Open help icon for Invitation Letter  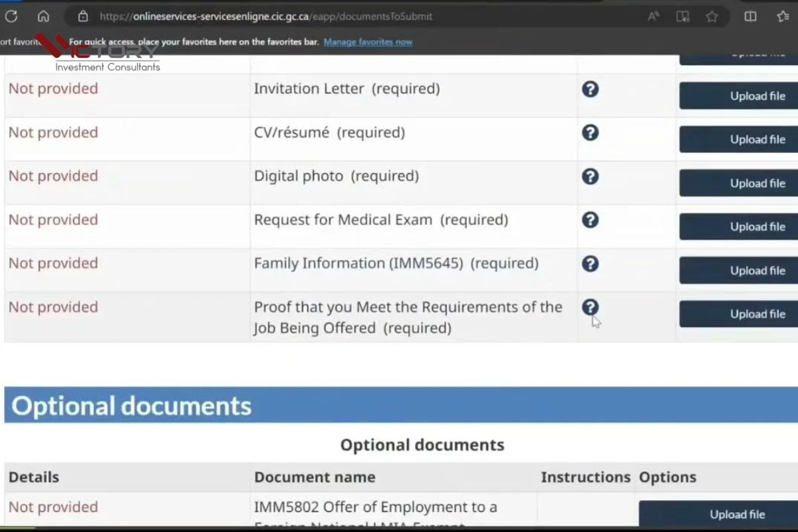click(590, 89)
